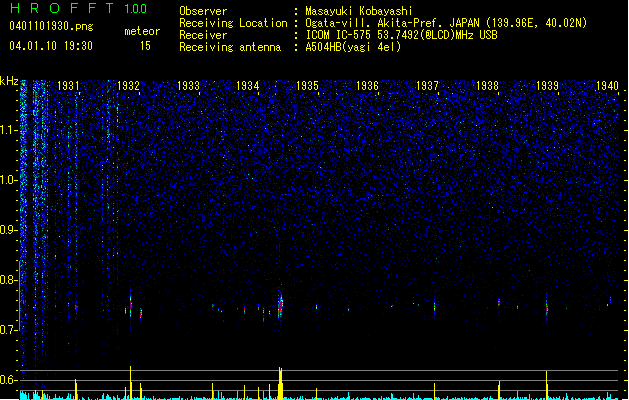Select receiver text ICOM IC-575 53.7492 MHz USB

click(402, 35)
